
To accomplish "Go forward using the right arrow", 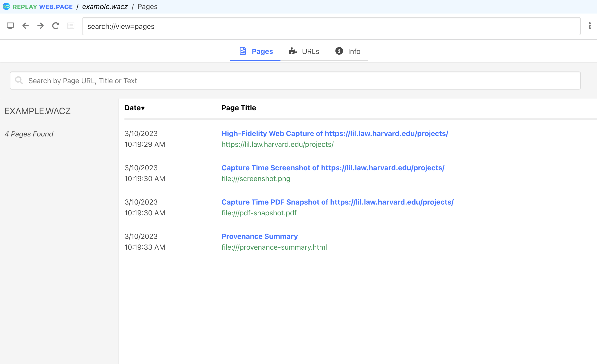I will 40,26.
